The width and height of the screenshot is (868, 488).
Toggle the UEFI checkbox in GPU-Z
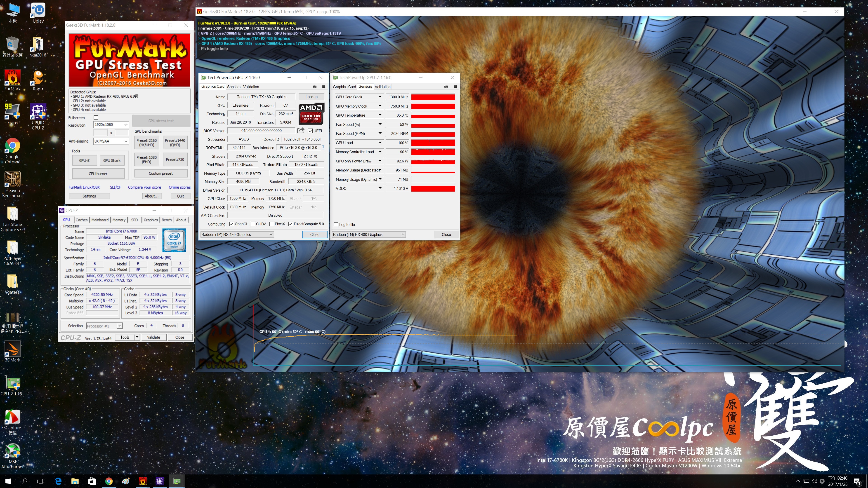(310, 131)
